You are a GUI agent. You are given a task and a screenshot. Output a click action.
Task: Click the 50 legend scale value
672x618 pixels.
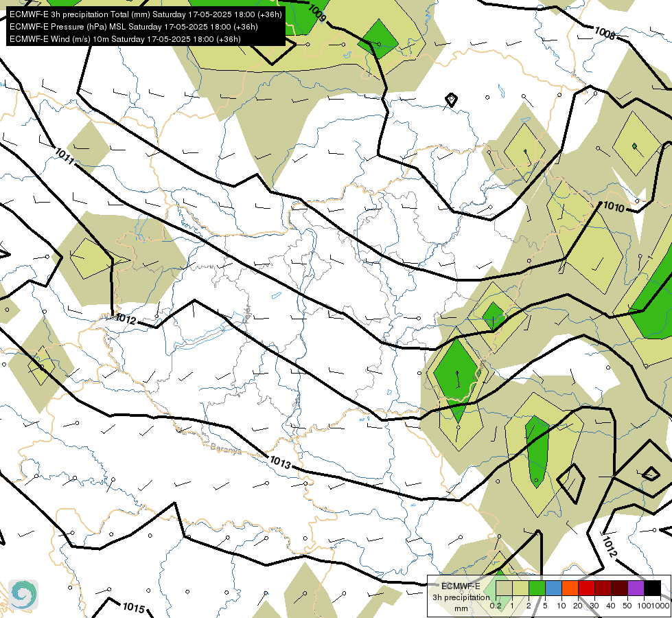pyautogui.click(x=627, y=606)
